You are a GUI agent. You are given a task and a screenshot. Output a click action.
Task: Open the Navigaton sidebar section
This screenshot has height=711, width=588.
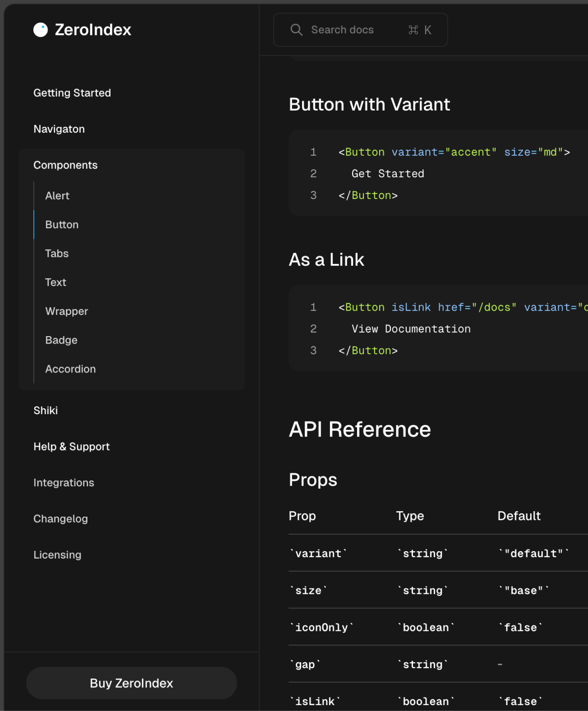[x=59, y=129]
